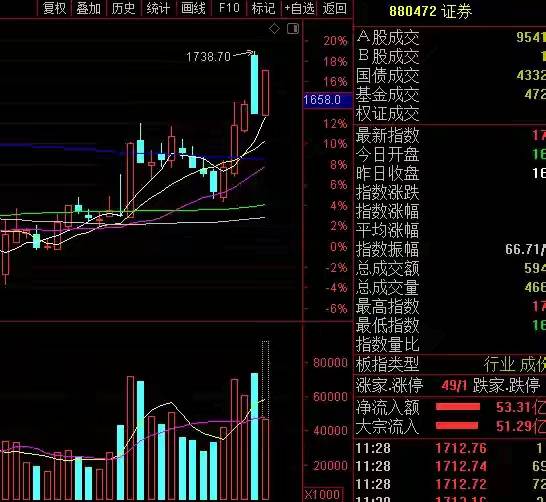
Task: Toggle the side panel layout icon
Action: (293, 29)
